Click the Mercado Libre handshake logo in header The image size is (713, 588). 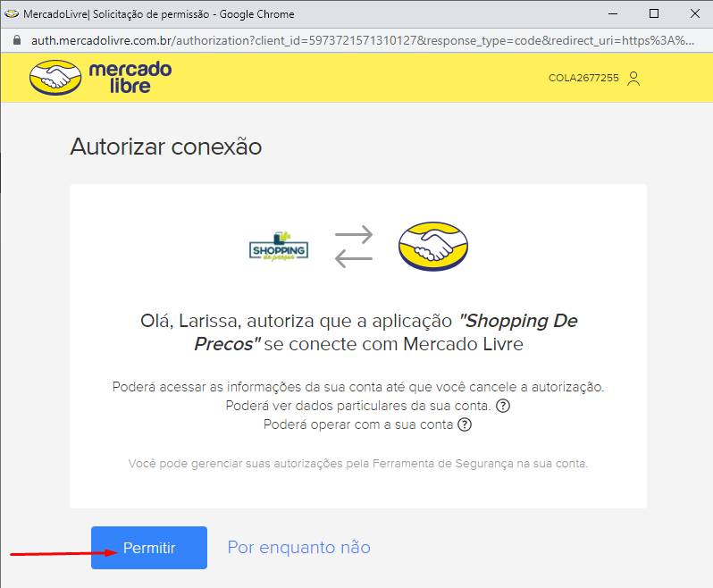(x=55, y=78)
